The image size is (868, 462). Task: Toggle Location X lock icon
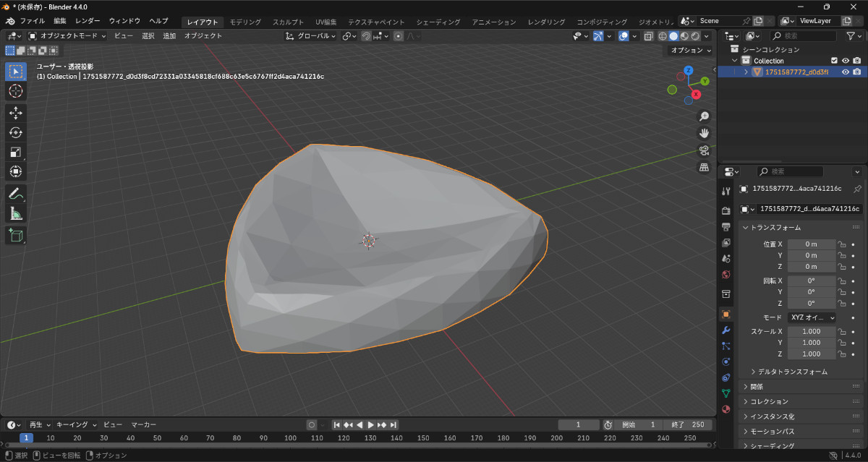pyautogui.click(x=842, y=244)
